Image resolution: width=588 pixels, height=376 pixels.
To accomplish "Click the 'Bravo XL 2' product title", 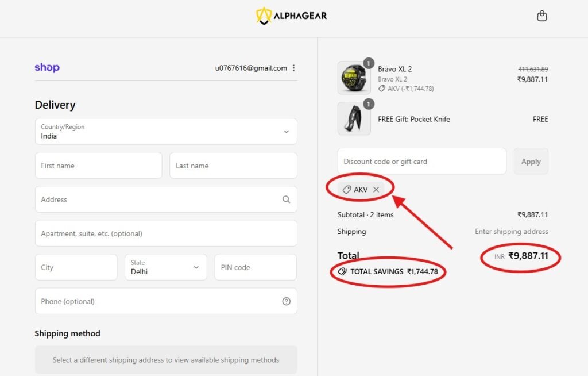I will click(x=395, y=69).
